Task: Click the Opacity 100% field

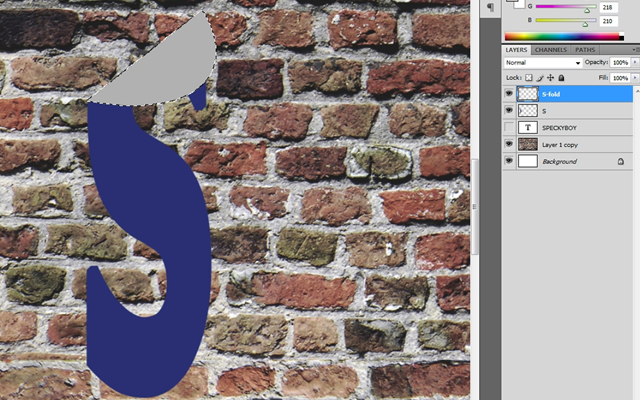Action: point(620,62)
